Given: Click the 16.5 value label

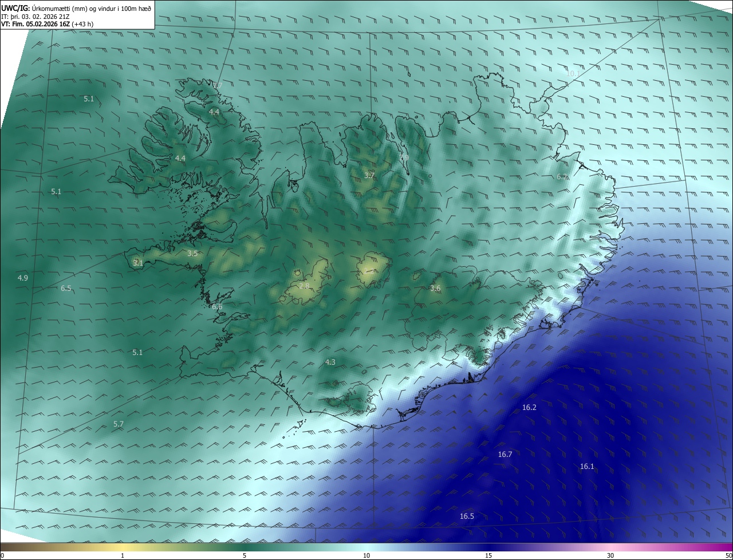Looking at the screenshot, I should coord(467,516).
